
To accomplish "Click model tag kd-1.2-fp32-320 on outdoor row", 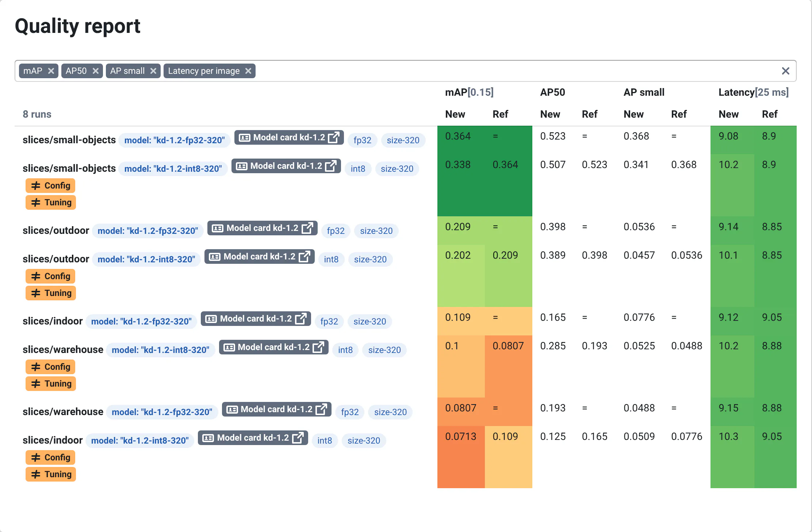I will 148,231.
